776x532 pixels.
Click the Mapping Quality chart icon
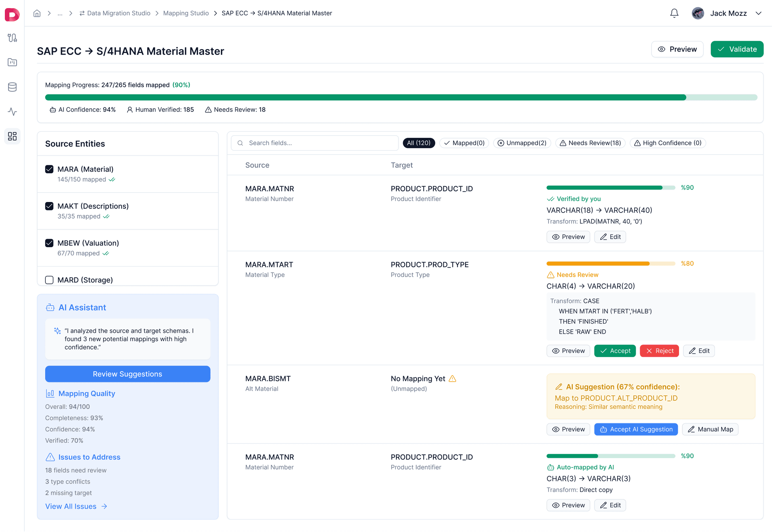point(50,393)
